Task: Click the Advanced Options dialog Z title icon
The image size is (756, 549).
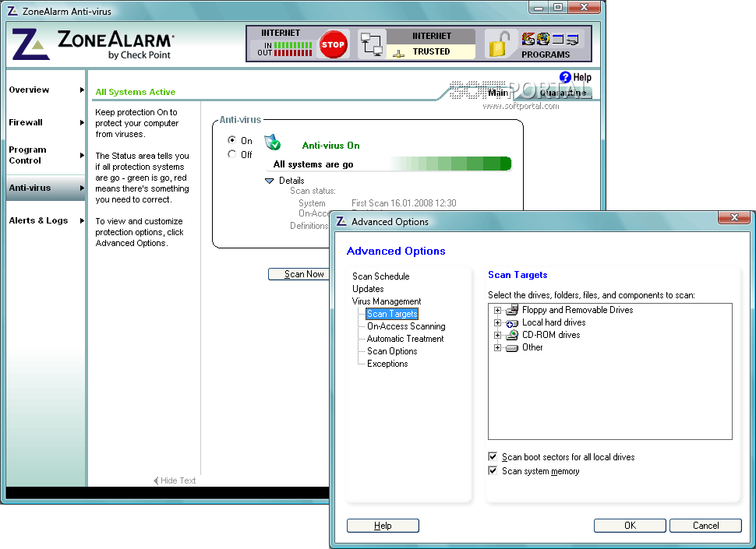Action: (341, 221)
